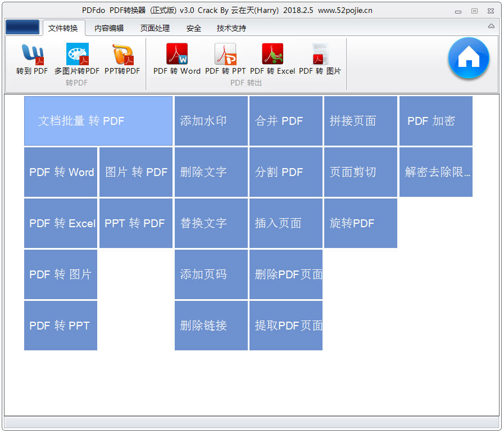Launch 文档批量 转 PDF
The height and width of the screenshot is (433, 504).
(98, 121)
